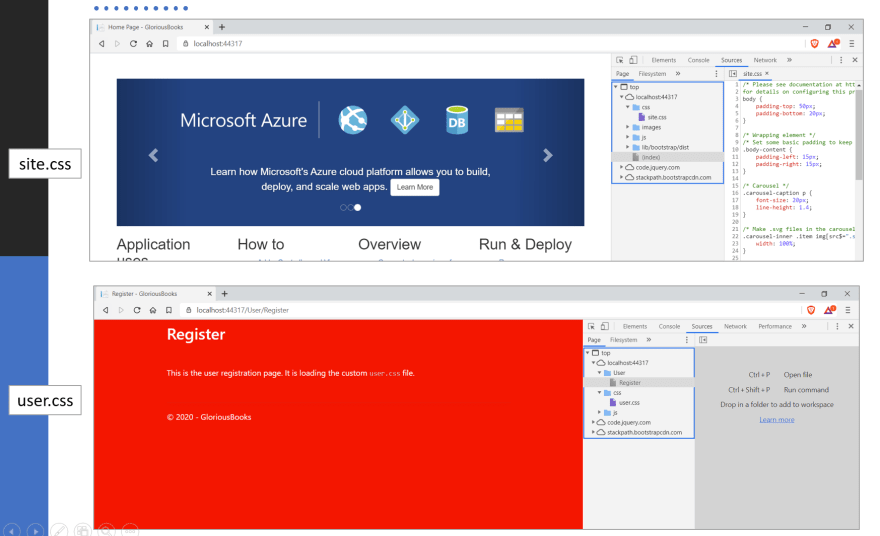Go to the next carousel slide
880x536 pixels.
(x=548, y=155)
